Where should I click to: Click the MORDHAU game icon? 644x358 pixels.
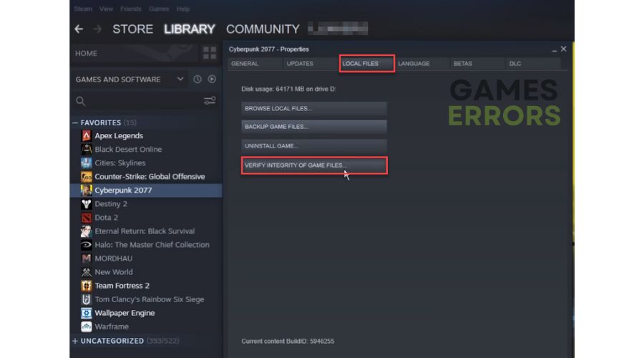[x=87, y=258]
